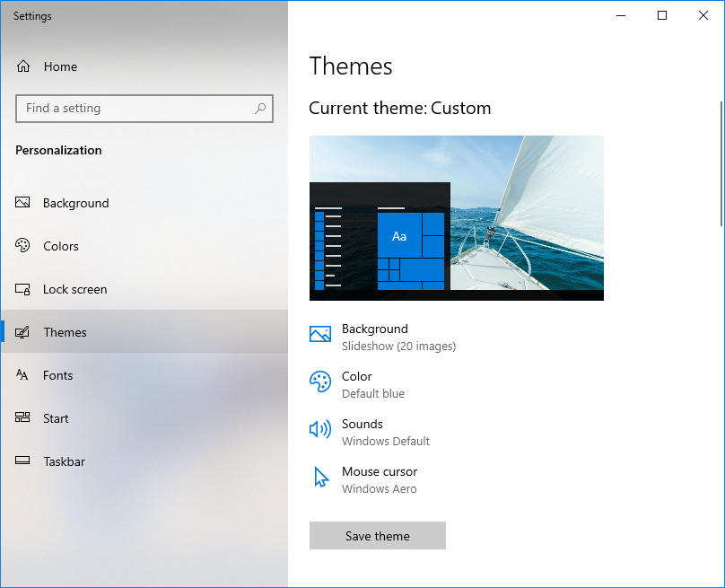Click the Home house icon

(x=23, y=66)
